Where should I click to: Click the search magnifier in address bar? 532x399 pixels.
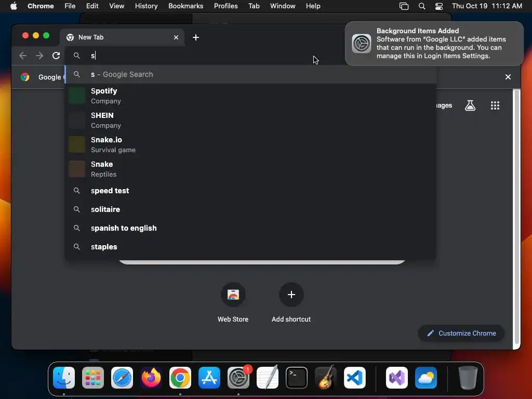77,56
